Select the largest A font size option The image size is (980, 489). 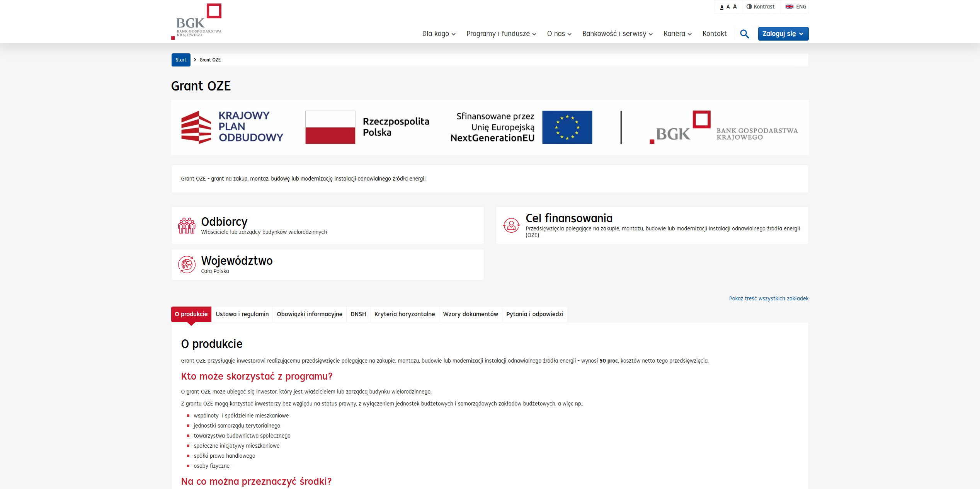point(734,6)
